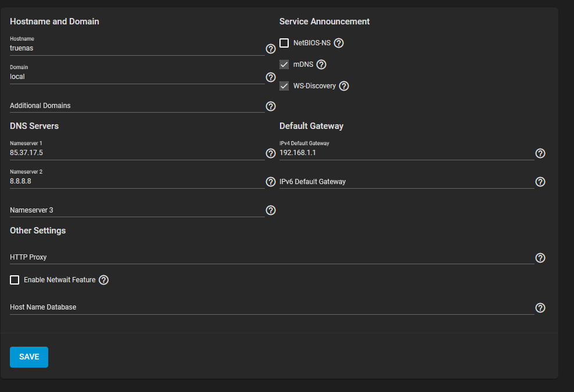The height and width of the screenshot is (392, 574).
Task: Show help for IPv4 Default Gateway
Action: coord(540,153)
